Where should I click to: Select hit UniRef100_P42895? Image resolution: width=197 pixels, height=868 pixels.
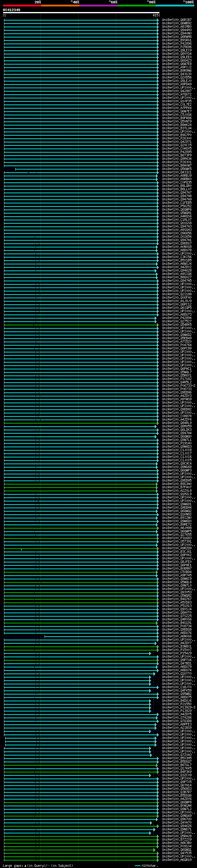[x=176, y=152]
